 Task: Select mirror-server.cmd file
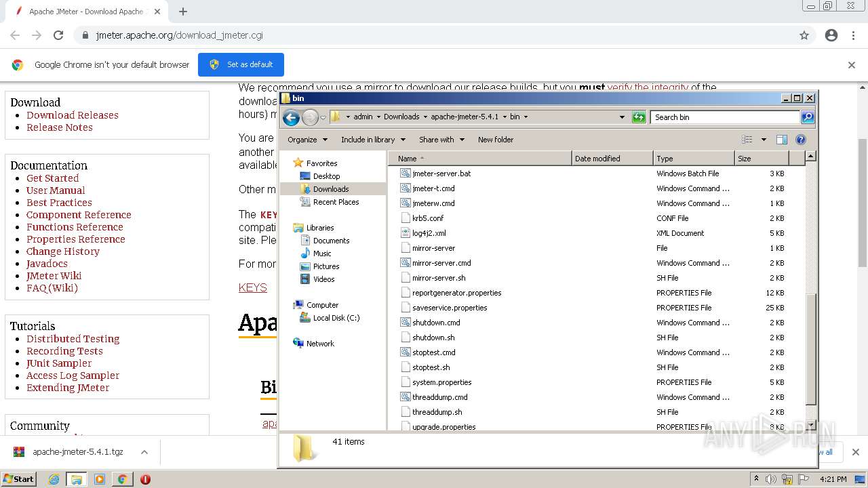tap(441, 263)
